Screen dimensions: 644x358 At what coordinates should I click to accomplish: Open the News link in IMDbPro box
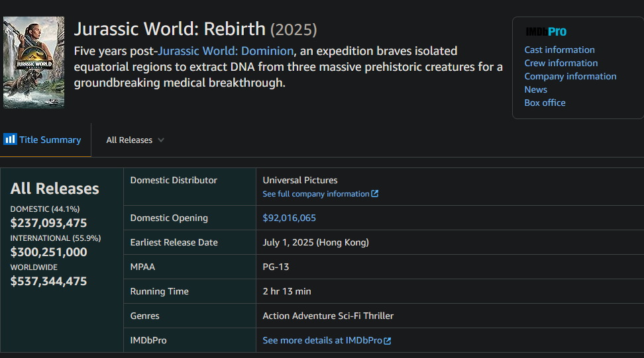click(535, 89)
